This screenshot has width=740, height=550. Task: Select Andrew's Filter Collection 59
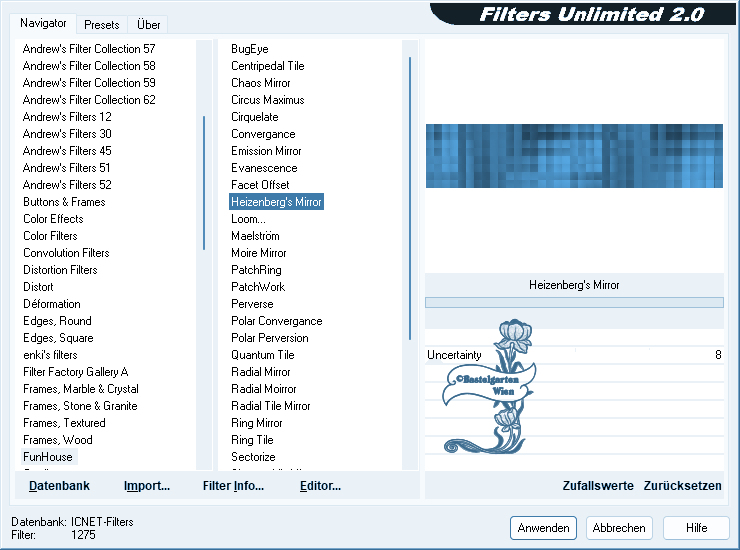point(89,83)
